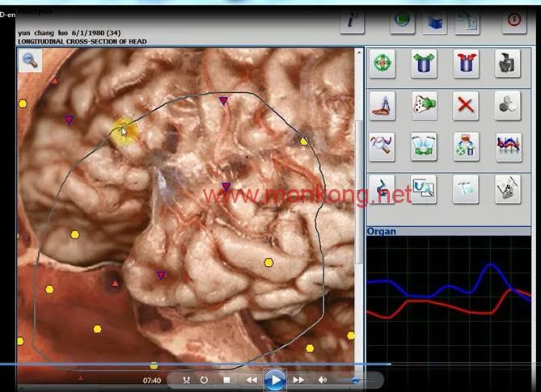Mute the player volume speaker

pyautogui.click(x=322, y=380)
